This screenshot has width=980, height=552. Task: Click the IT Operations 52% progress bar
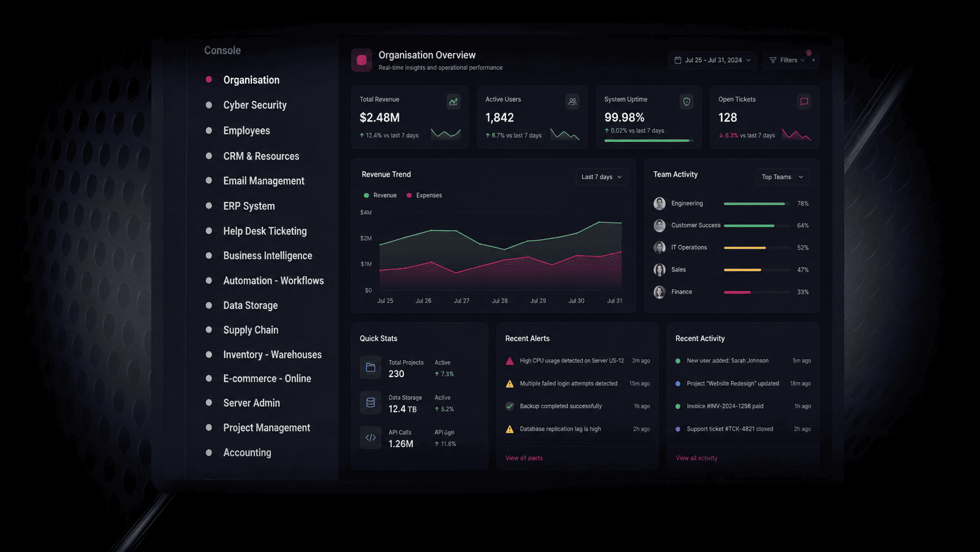(757, 248)
